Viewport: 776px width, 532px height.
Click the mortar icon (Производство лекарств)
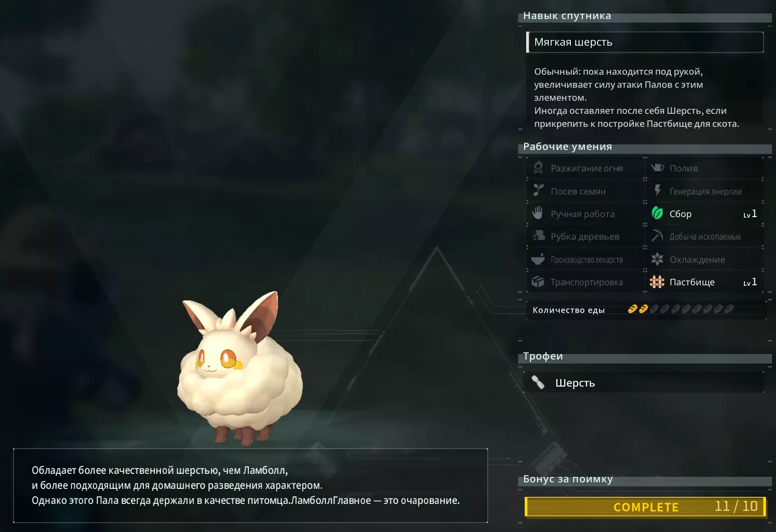538,259
